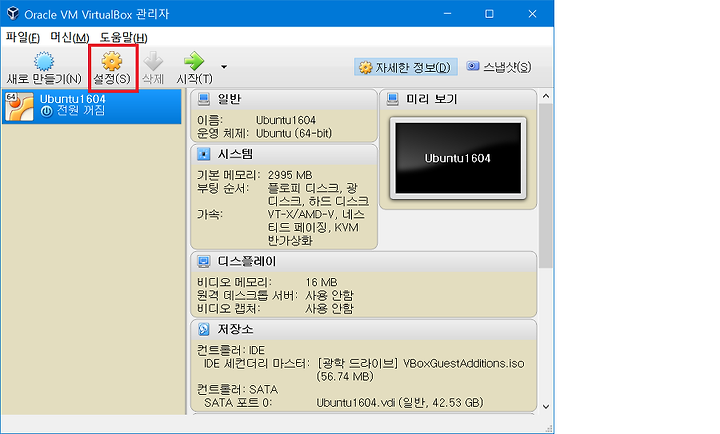Close the VirtualBox 관리자 window

click(x=532, y=14)
